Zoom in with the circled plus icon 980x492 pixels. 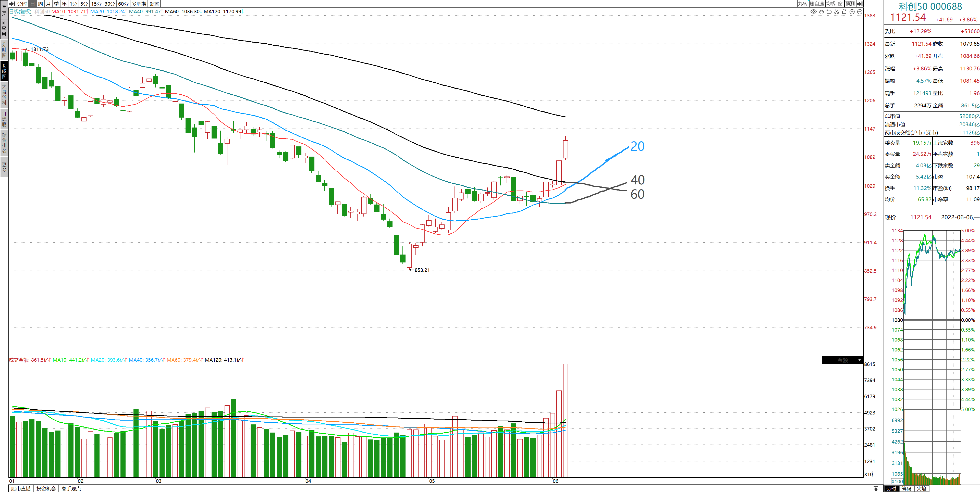[852, 12]
